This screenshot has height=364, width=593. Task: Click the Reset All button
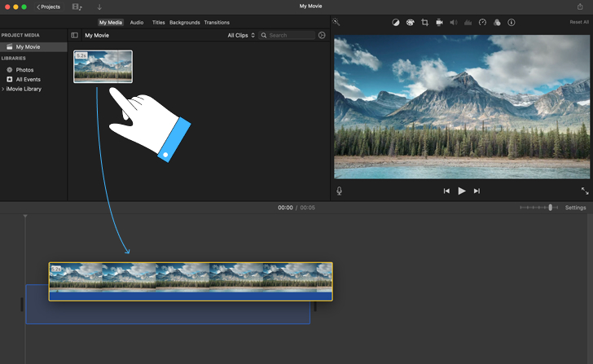click(x=579, y=22)
